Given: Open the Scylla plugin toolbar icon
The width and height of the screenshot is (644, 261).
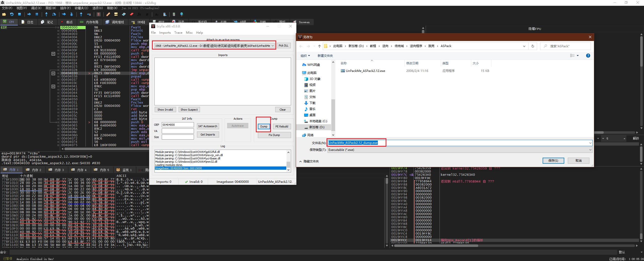Looking at the screenshot, I should click(99, 14).
